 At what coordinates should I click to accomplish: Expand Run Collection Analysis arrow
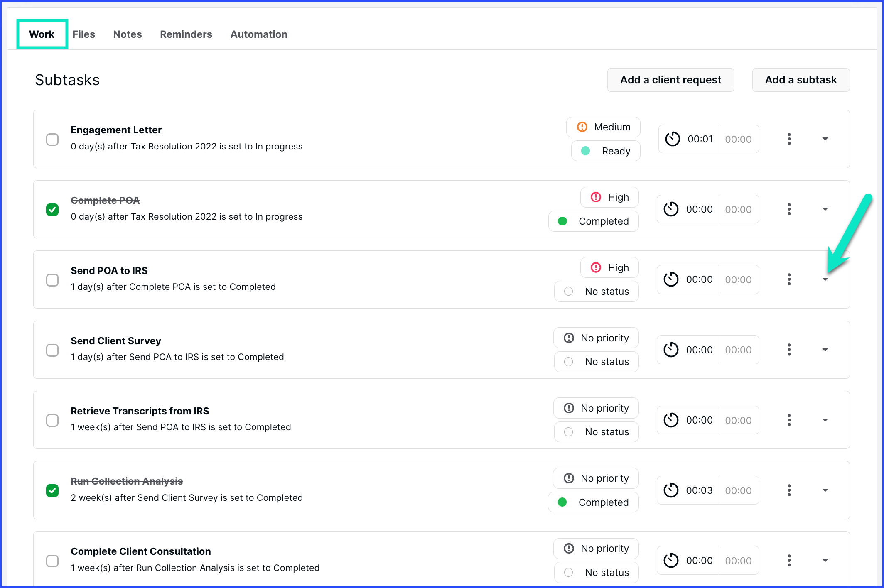pos(825,490)
